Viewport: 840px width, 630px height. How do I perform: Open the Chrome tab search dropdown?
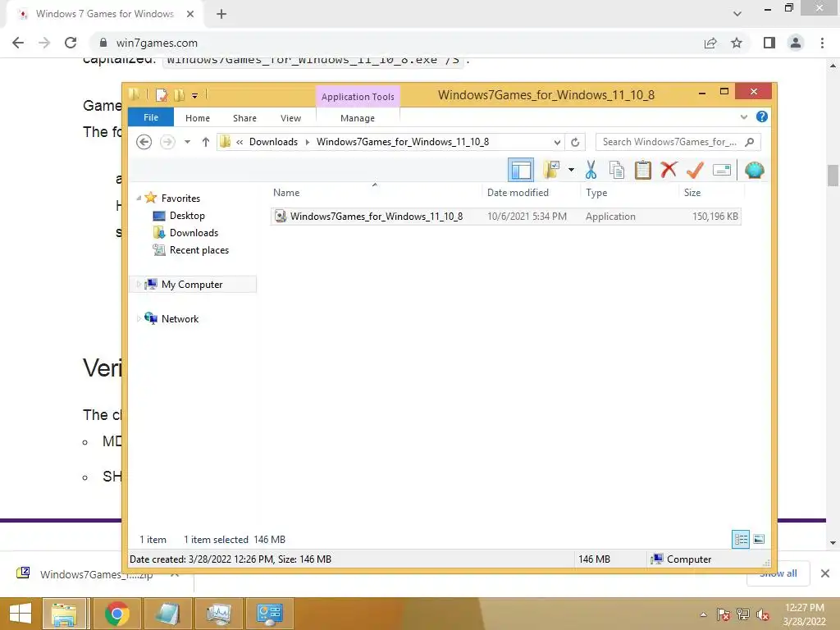pos(737,14)
